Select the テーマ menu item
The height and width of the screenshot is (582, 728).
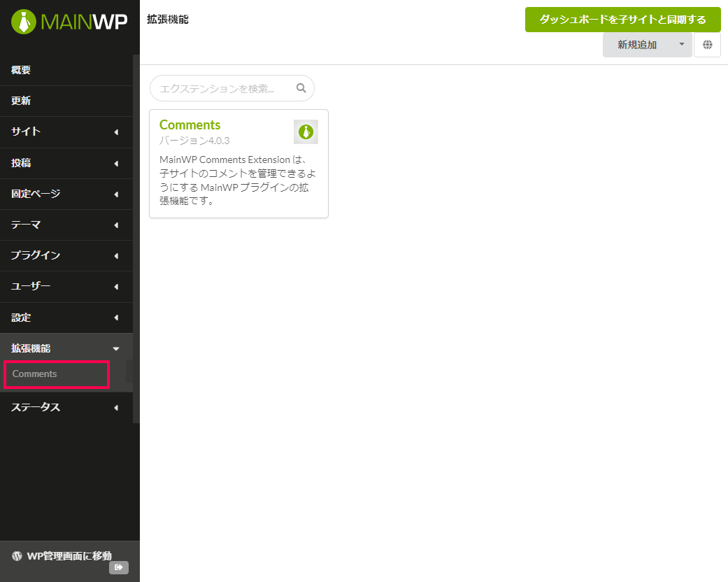coord(66,225)
